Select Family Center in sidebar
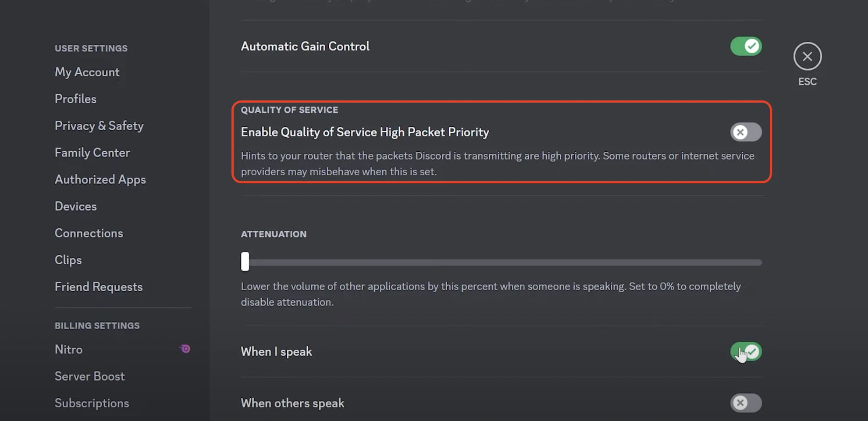This screenshot has height=421, width=868. (x=92, y=153)
